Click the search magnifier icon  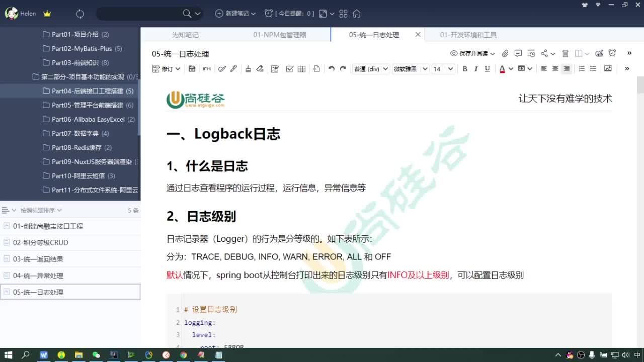pos(187,14)
